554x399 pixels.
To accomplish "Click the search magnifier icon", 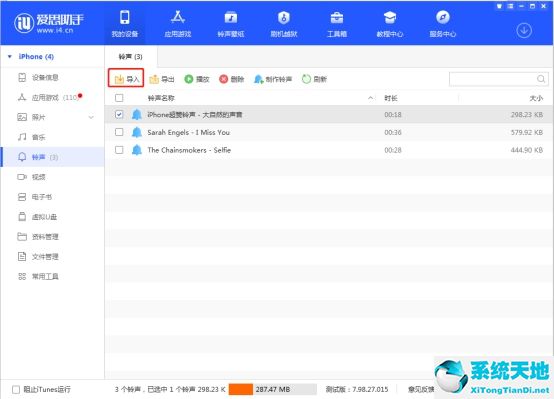I will click(x=541, y=79).
